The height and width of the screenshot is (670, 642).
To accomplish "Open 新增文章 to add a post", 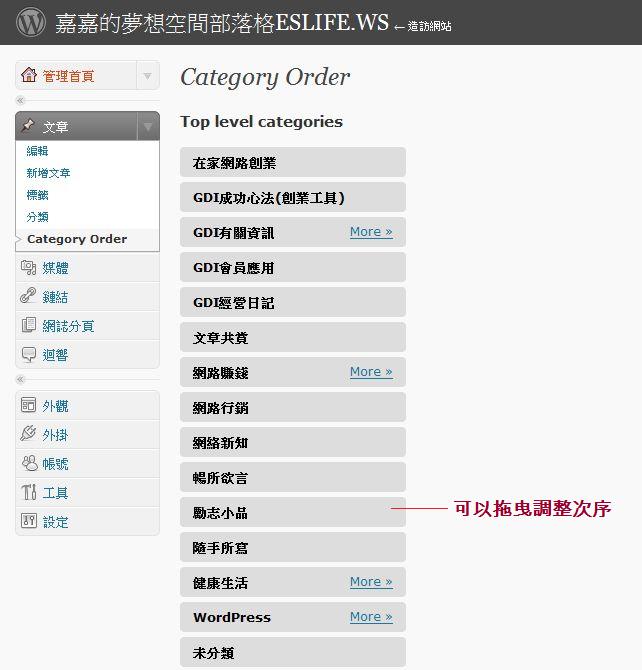I will [x=48, y=173].
